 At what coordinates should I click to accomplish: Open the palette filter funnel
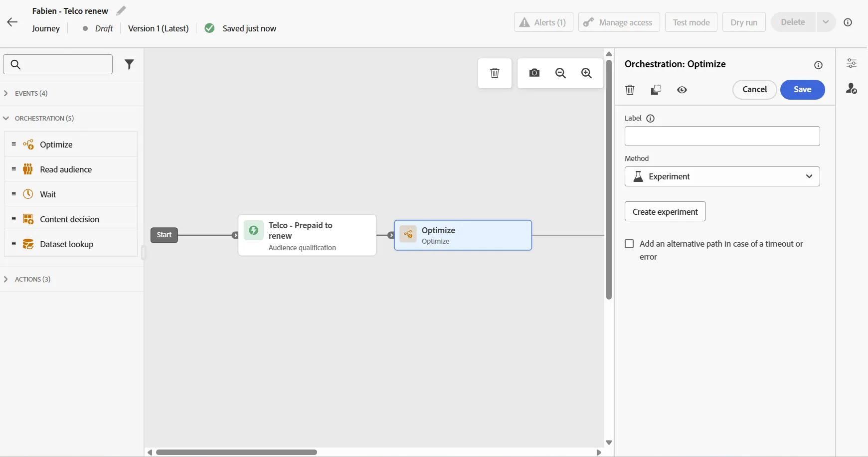click(129, 64)
